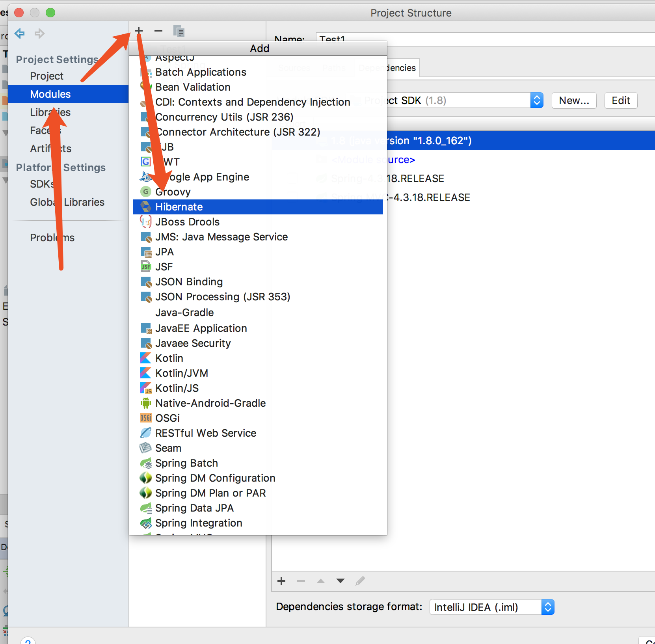
Task: Click the Edit SDK button
Action: click(x=621, y=101)
